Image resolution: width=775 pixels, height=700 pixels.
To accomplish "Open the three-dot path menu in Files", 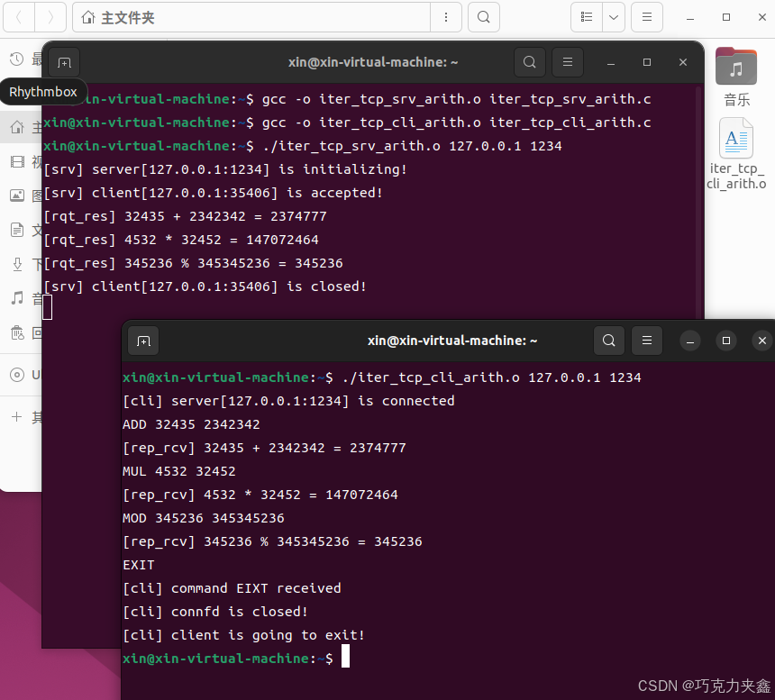I will pyautogui.click(x=446, y=17).
